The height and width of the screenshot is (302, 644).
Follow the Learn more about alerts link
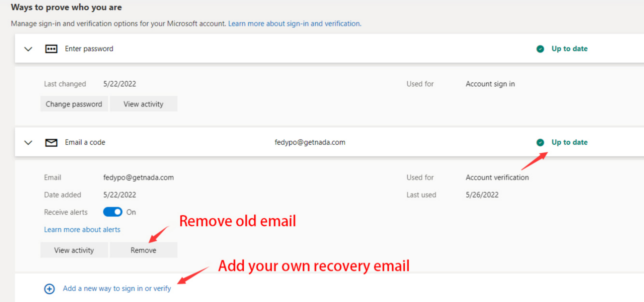pyautogui.click(x=82, y=230)
